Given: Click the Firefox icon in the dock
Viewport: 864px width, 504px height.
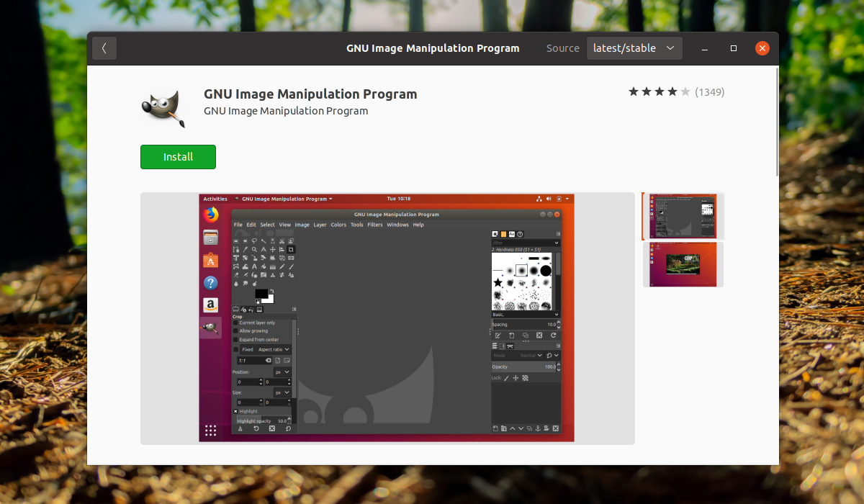Looking at the screenshot, I should point(211,215).
